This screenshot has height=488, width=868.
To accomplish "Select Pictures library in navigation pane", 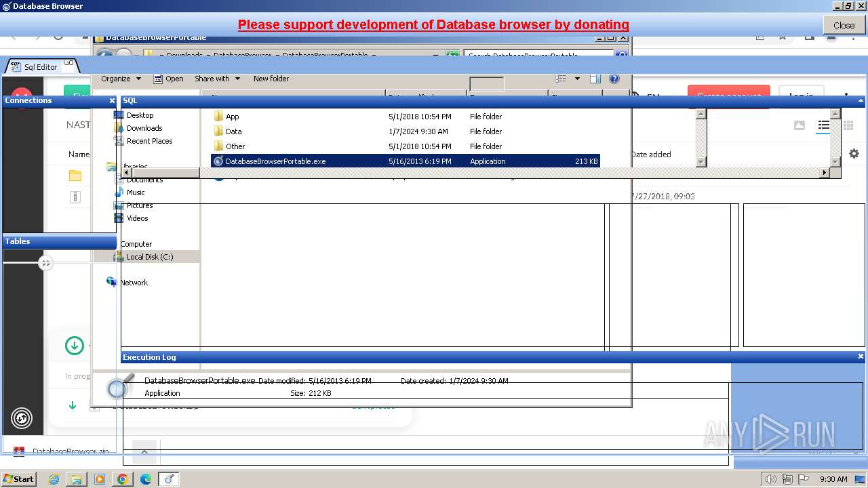I will click(x=140, y=205).
